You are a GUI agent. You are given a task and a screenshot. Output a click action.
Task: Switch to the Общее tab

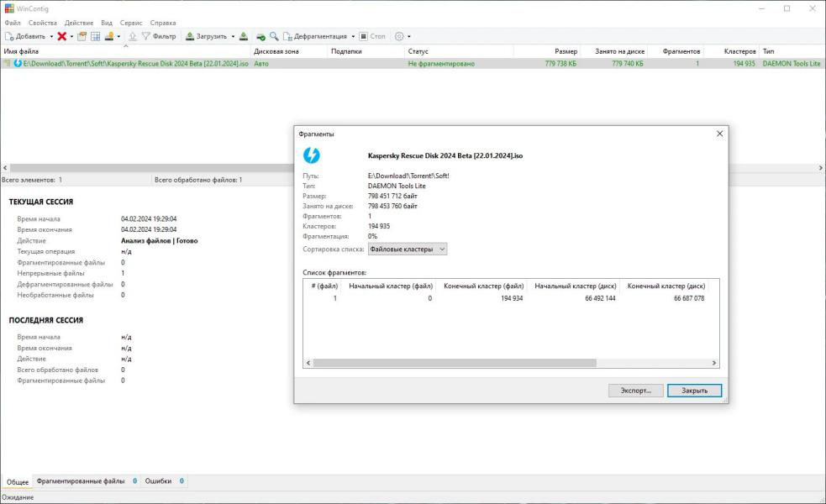coord(18,482)
